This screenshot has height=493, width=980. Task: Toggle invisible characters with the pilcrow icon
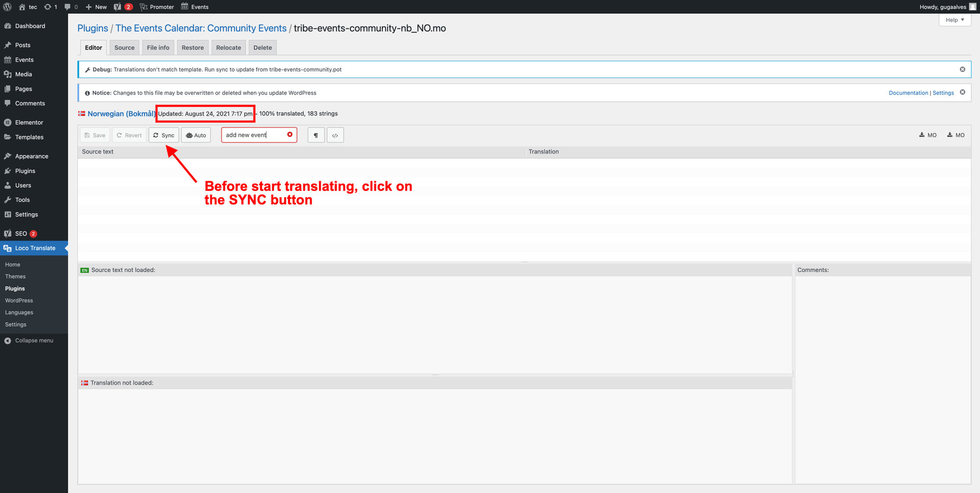point(316,135)
